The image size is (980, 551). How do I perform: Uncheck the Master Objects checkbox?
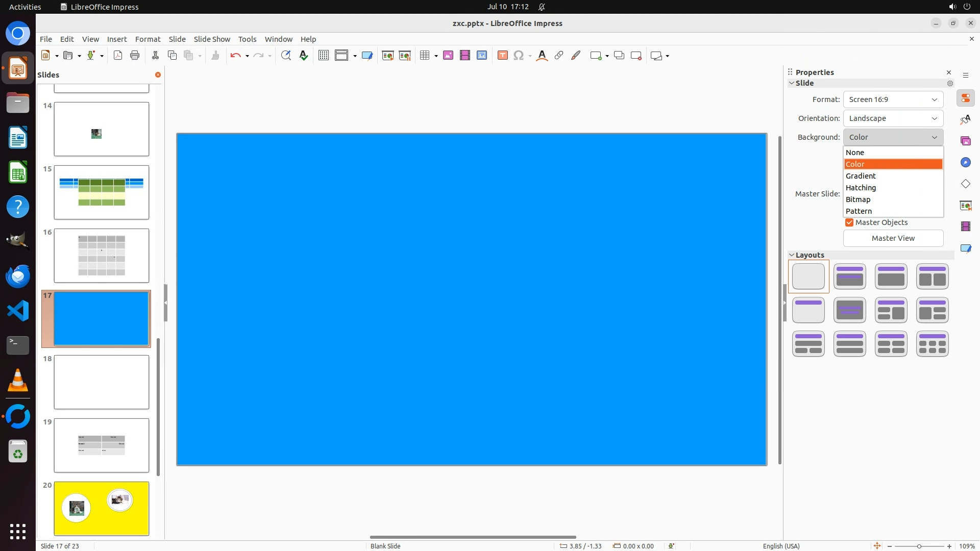tap(849, 222)
